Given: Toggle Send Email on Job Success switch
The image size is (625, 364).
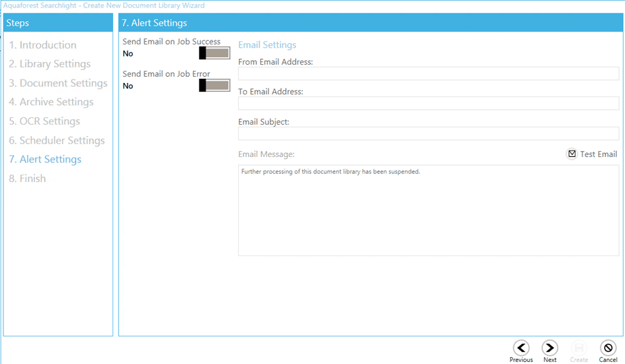Looking at the screenshot, I should (214, 53).
